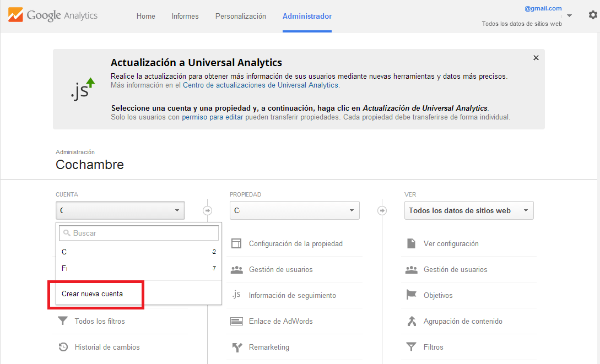Open view Gestión de usuarios
600x364 pixels.
455,270
